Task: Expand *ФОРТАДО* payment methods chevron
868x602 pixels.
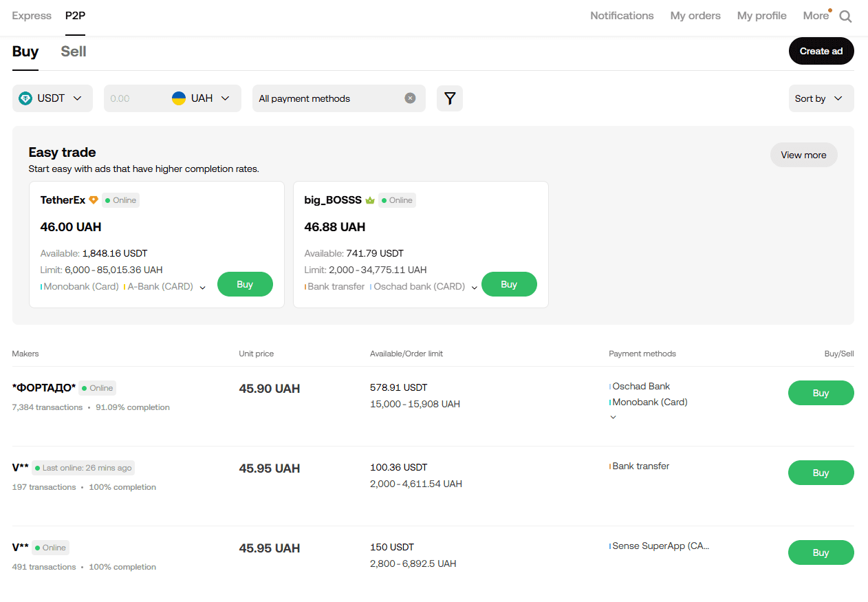Action: (x=614, y=417)
